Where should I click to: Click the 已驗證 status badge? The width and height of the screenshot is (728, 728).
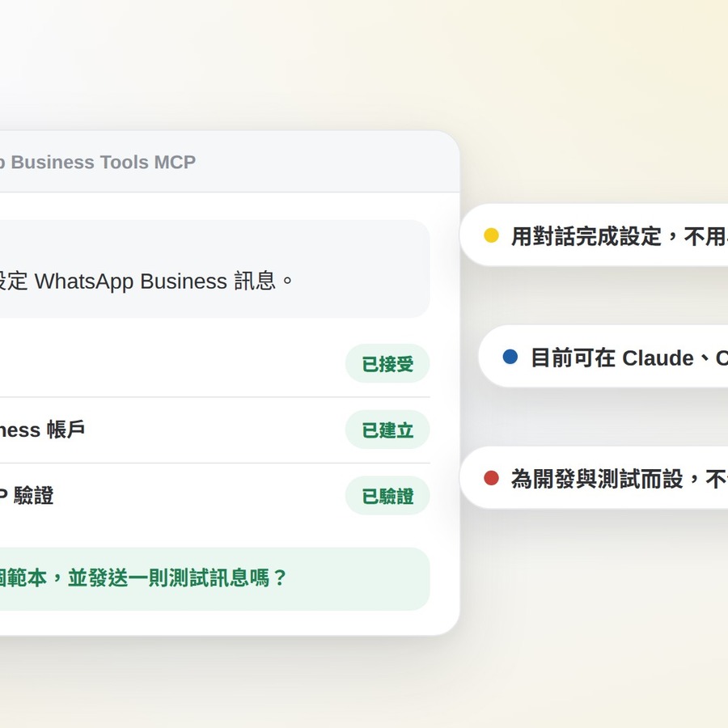[x=387, y=496]
